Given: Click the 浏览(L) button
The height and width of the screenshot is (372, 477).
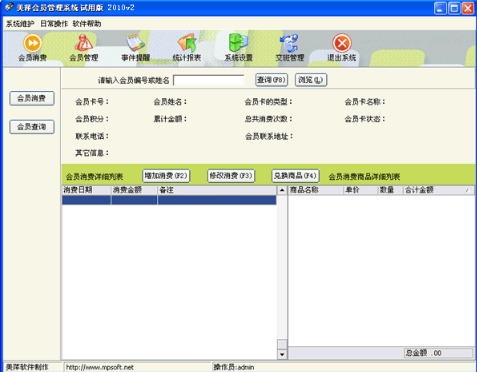Looking at the screenshot, I should 311,80.
